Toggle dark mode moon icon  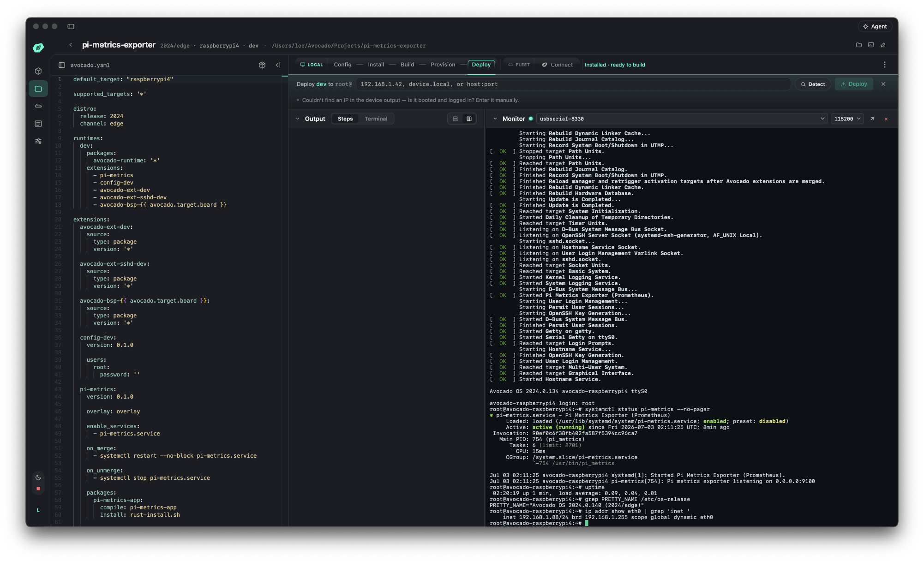(38, 477)
